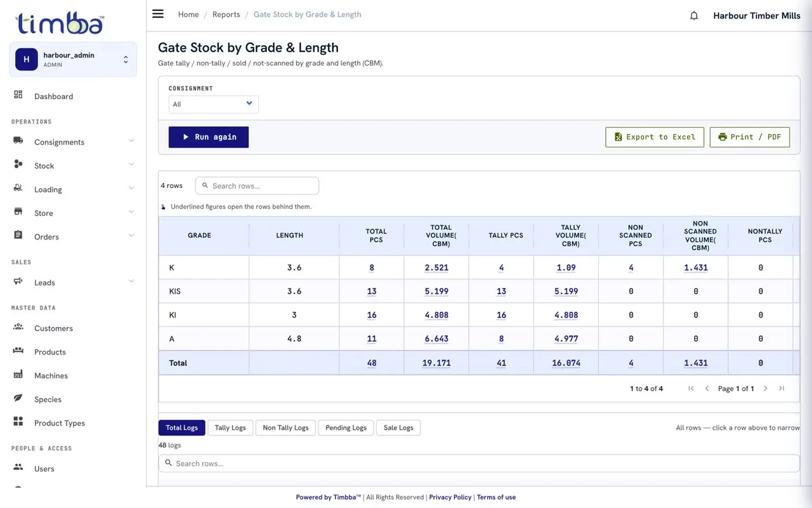The image size is (812, 508).
Task: Open total volume figure 6.643 for grade A
Action: point(436,339)
